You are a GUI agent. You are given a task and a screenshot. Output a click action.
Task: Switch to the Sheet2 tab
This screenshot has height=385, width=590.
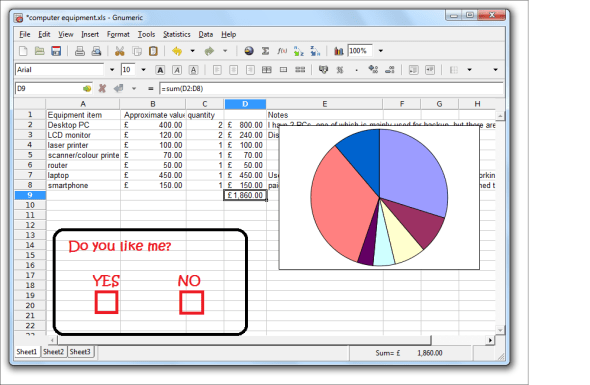click(53, 352)
